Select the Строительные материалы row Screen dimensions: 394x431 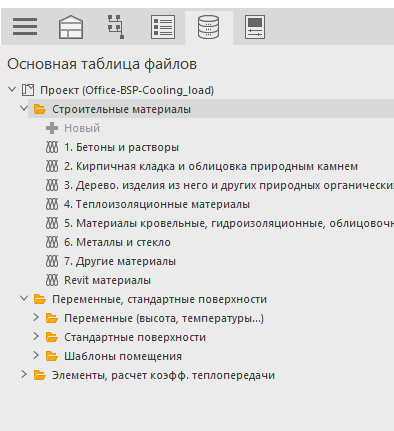pyautogui.click(x=211, y=109)
